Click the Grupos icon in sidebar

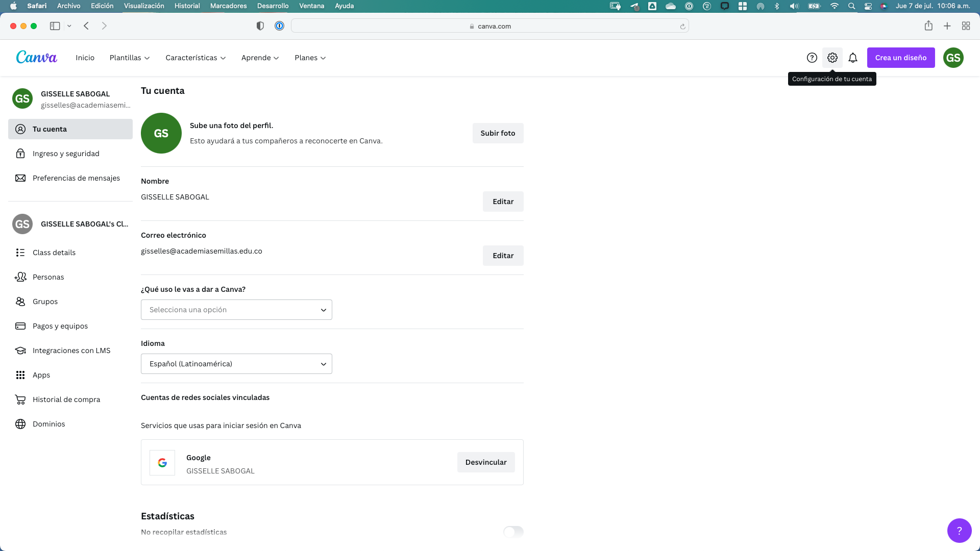(20, 302)
